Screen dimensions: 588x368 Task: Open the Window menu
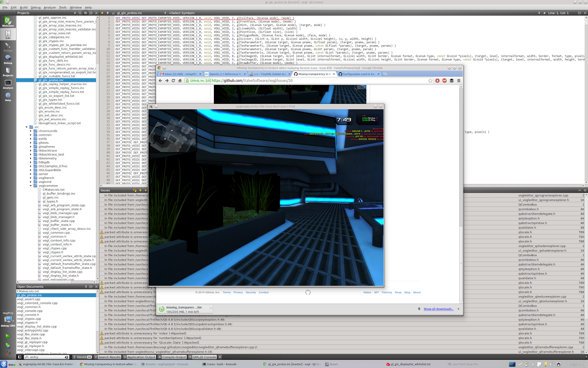tap(76, 7)
